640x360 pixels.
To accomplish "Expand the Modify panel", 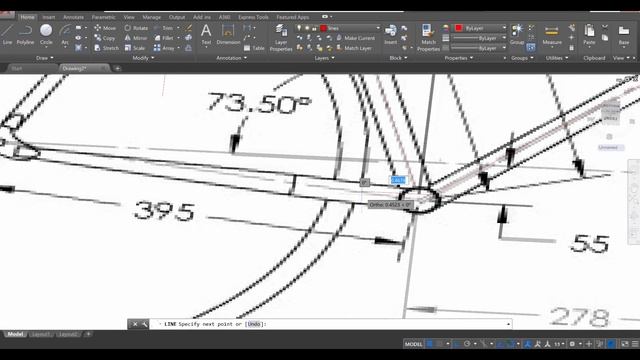I will pyautogui.click(x=143, y=58).
